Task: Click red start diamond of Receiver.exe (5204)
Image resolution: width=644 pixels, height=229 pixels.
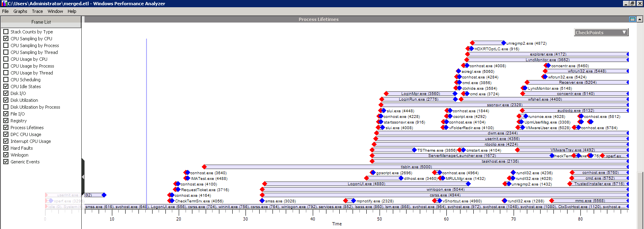Action: [x=527, y=82]
